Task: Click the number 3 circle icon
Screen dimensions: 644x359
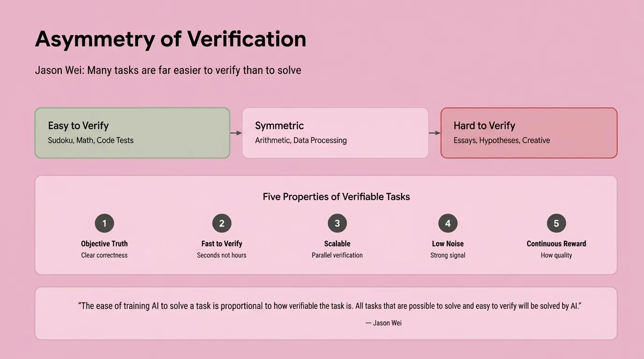Action: pyautogui.click(x=337, y=223)
